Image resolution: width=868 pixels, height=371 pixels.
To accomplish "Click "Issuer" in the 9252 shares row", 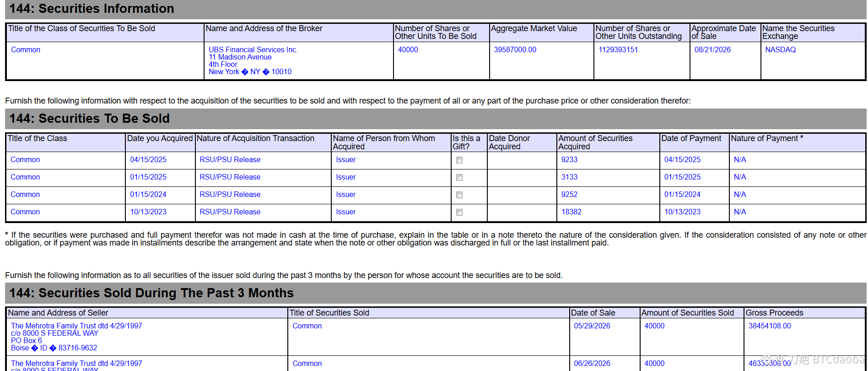I will tap(345, 194).
